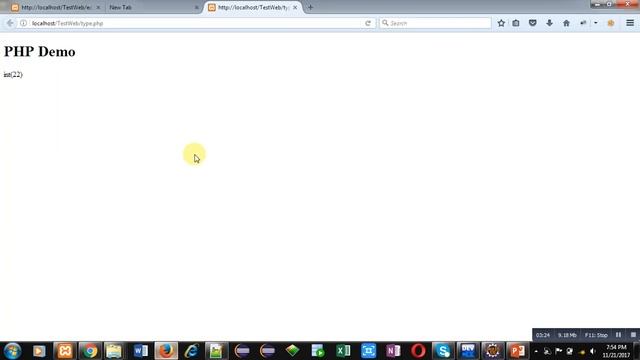Open the green diamond app in taskbar
This screenshot has height=360, width=640.
pos(293,351)
